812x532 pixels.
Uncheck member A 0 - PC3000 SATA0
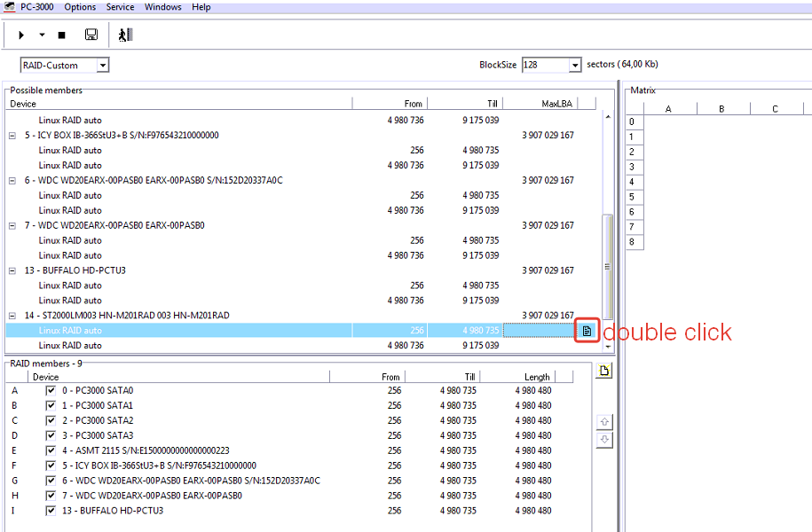51,391
